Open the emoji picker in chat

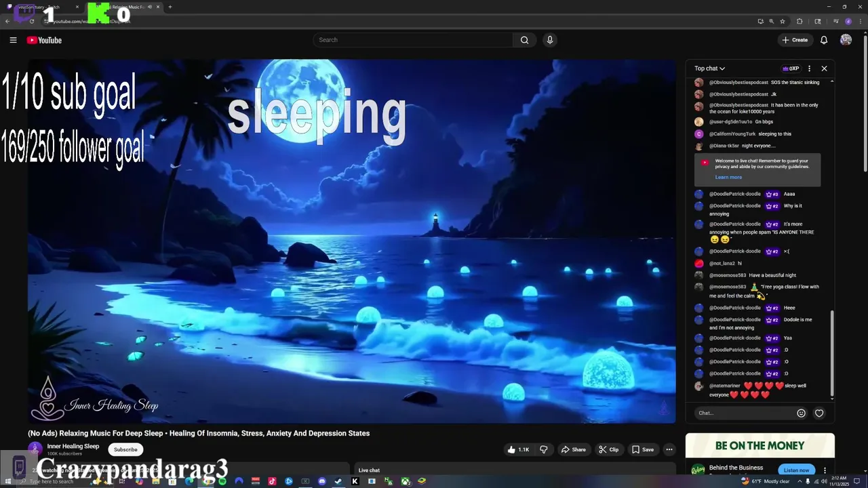pyautogui.click(x=801, y=413)
